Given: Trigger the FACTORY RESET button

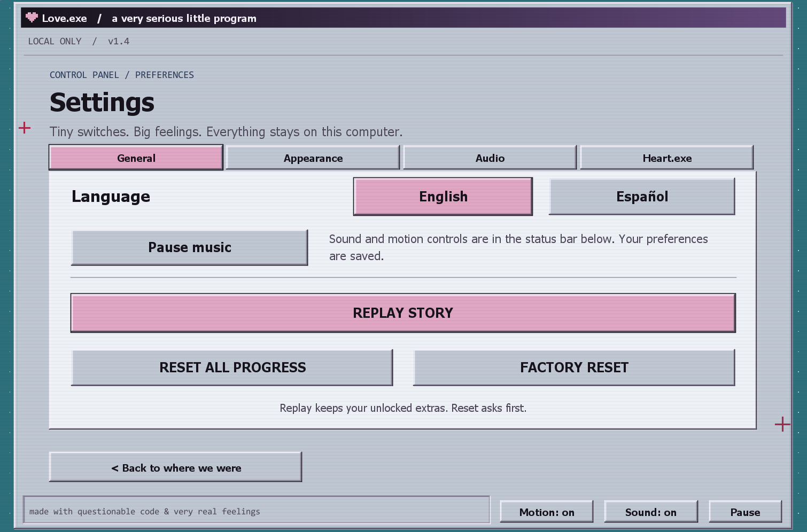Looking at the screenshot, I should 574,367.
